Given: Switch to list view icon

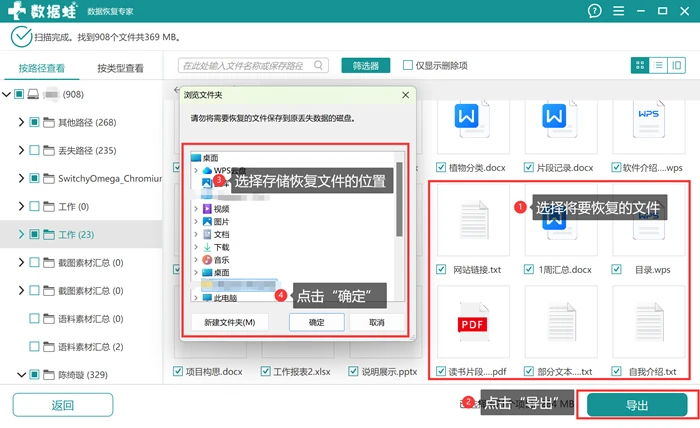Looking at the screenshot, I should pos(658,66).
